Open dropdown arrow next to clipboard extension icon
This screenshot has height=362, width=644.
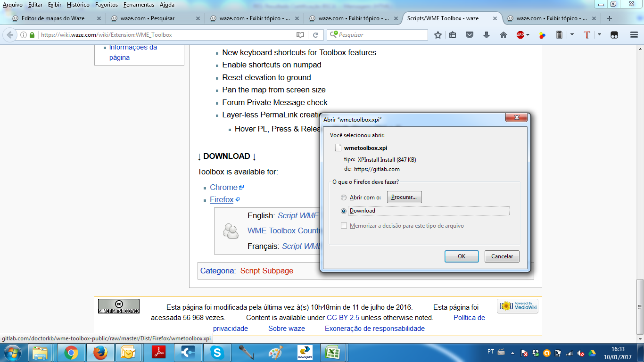(572, 35)
